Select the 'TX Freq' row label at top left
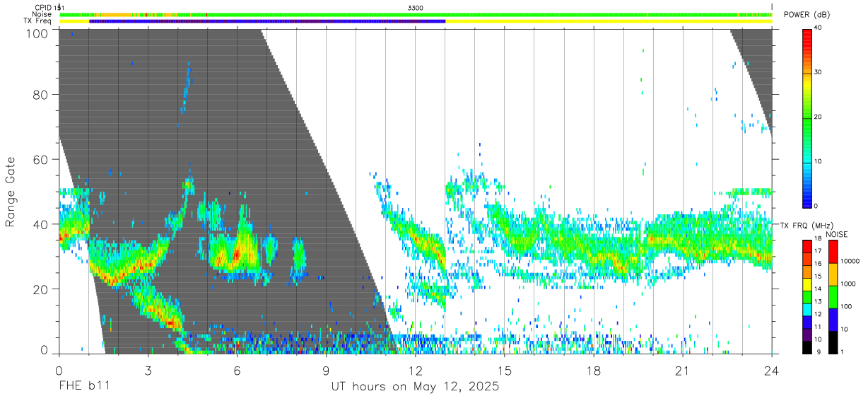The image size is (868, 401). click(x=37, y=21)
